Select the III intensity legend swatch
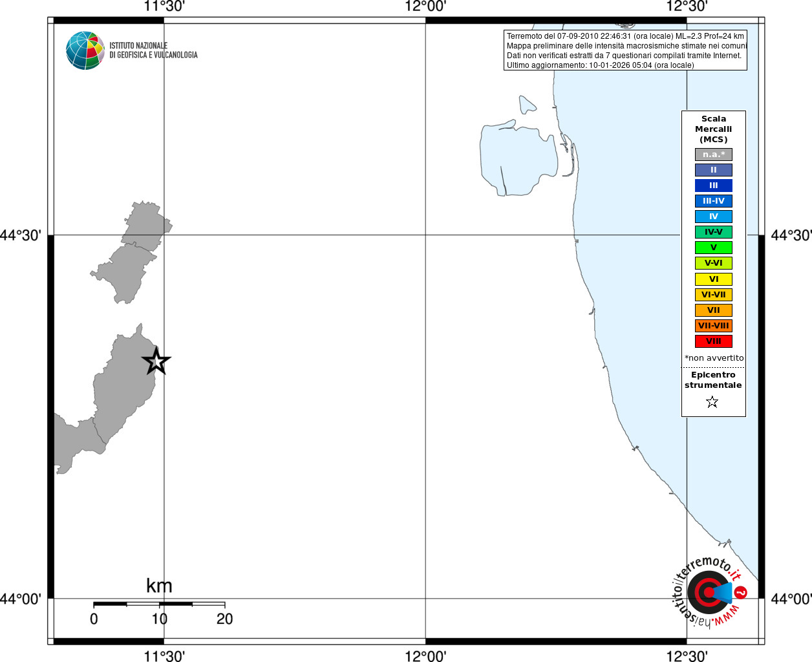The width and height of the screenshot is (812, 662). pyautogui.click(x=714, y=186)
